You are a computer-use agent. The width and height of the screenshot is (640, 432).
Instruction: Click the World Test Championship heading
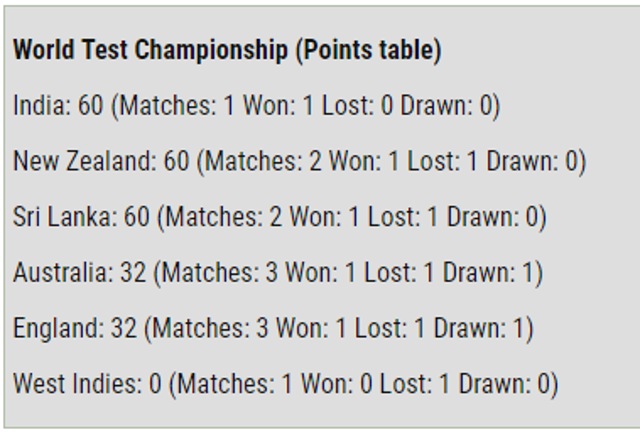(227, 51)
